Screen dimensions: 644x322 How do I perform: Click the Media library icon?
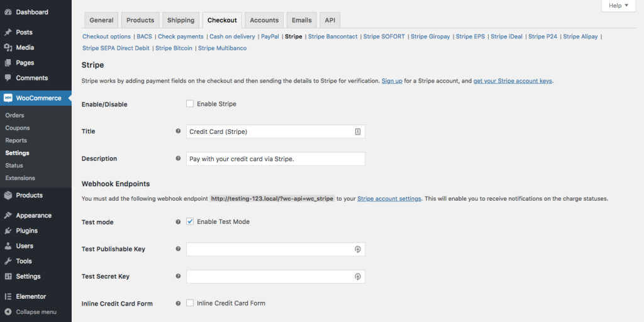[8, 48]
